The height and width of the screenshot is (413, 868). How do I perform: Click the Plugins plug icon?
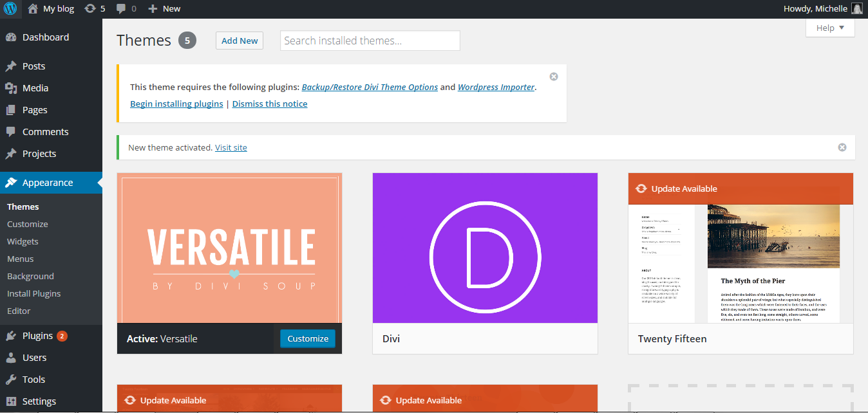(x=11, y=336)
